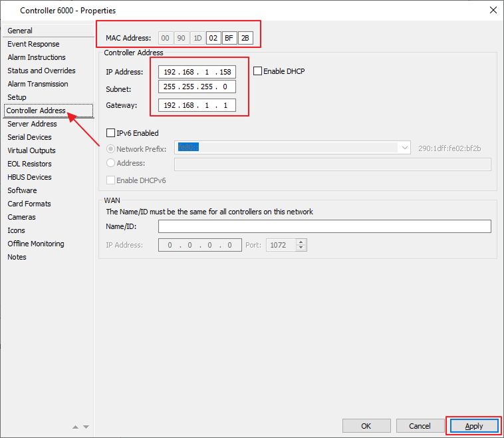Click into the WAN Name/ID field
Screen dimensions: 504x438
coord(324,227)
